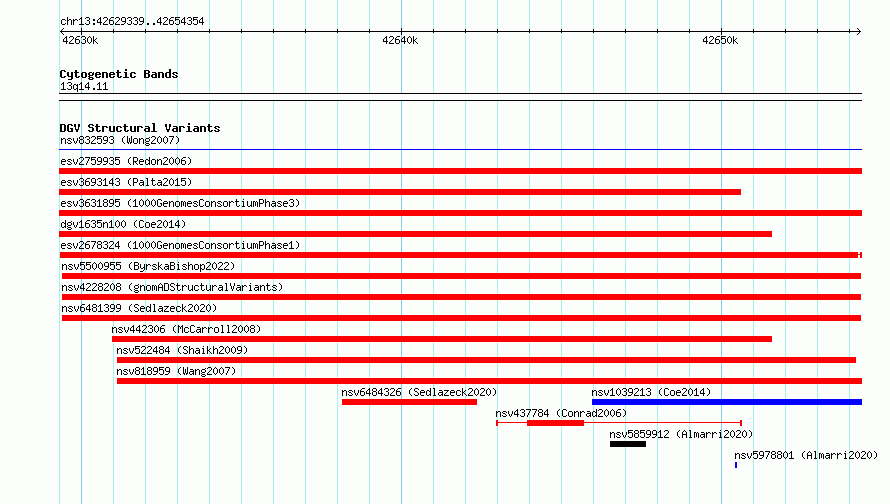Click the red bar under nsv442306
The width and height of the screenshot is (890, 504).
(x=442, y=339)
